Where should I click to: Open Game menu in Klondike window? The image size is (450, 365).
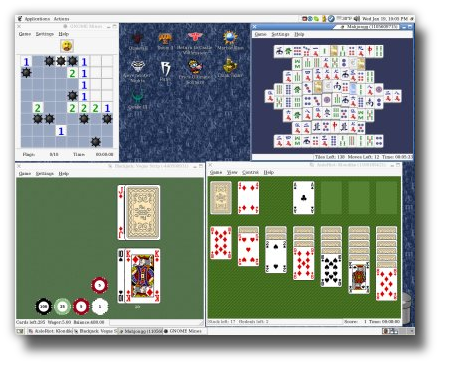pos(216,172)
